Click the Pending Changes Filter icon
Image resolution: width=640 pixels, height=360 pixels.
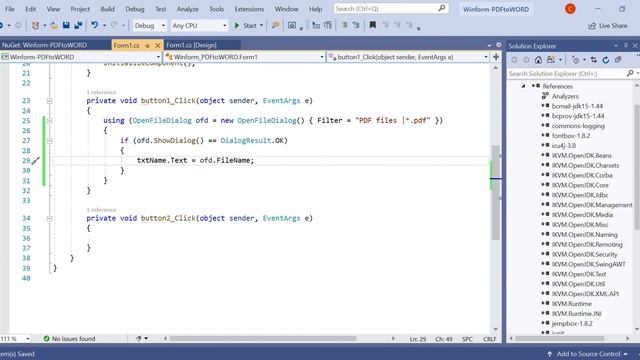pyautogui.click(x=576, y=60)
